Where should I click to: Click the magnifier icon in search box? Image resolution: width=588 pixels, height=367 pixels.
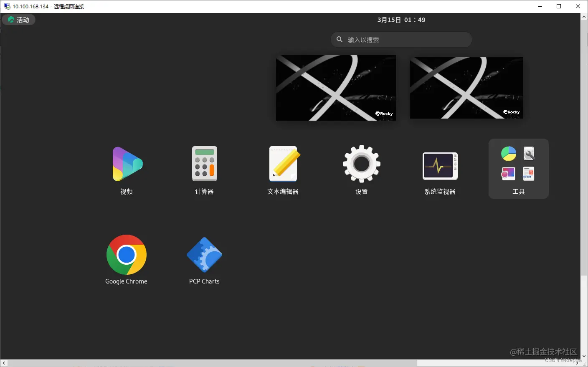pos(340,39)
